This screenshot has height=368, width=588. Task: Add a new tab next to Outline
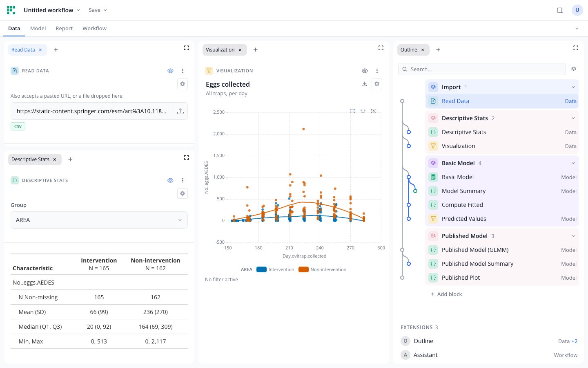tap(438, 50)
